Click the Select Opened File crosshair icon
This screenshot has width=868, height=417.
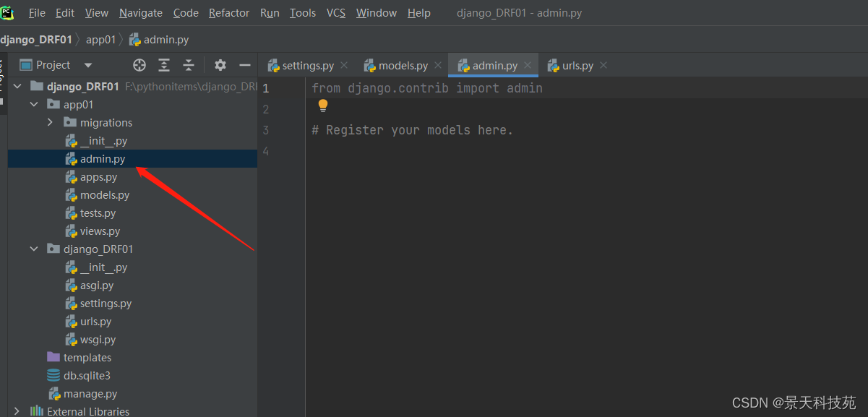pyautogui.click(x=139, y=65)
